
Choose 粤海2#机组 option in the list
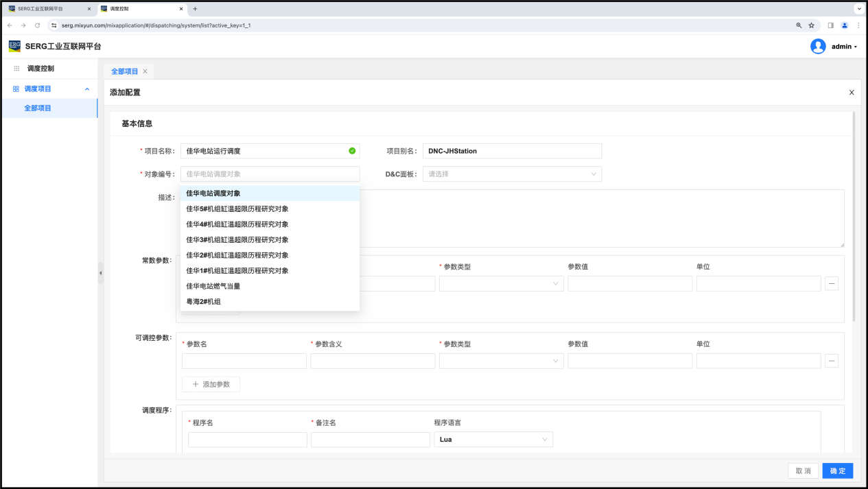(204, 302)
